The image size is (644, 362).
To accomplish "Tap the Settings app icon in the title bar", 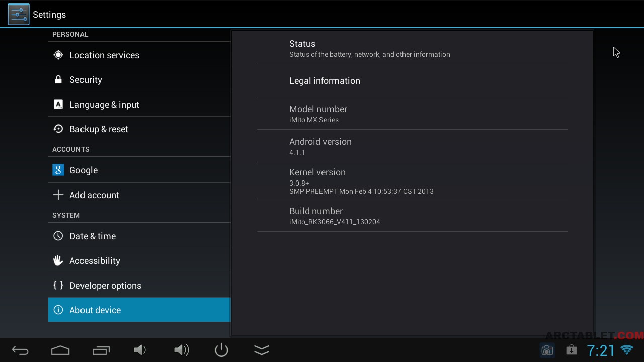I will pos(19,14).
